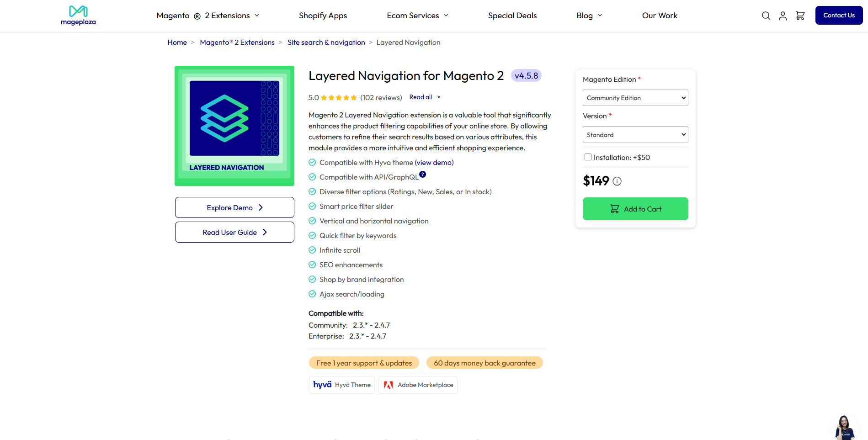Viewport: 868px width, 440px height.
Task: Click the five-star rating stars
Action: [339, 97]
